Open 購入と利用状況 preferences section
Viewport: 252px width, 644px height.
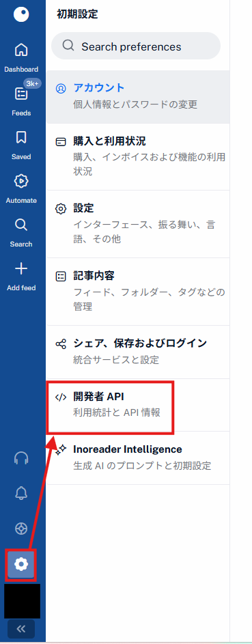139,156
